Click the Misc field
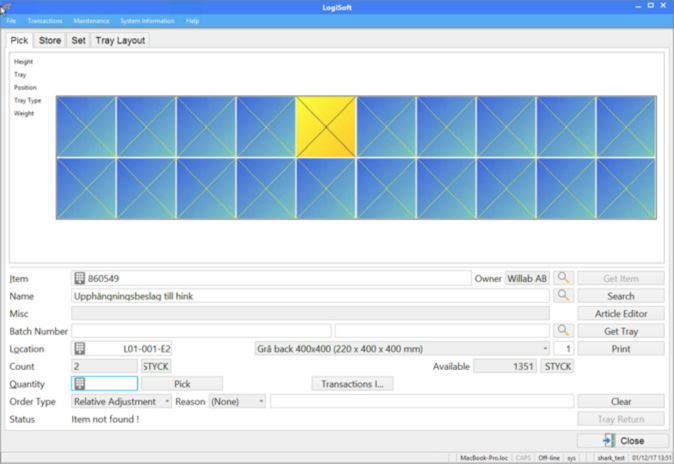Screen dimensions: 674x464 pos(310,313)
